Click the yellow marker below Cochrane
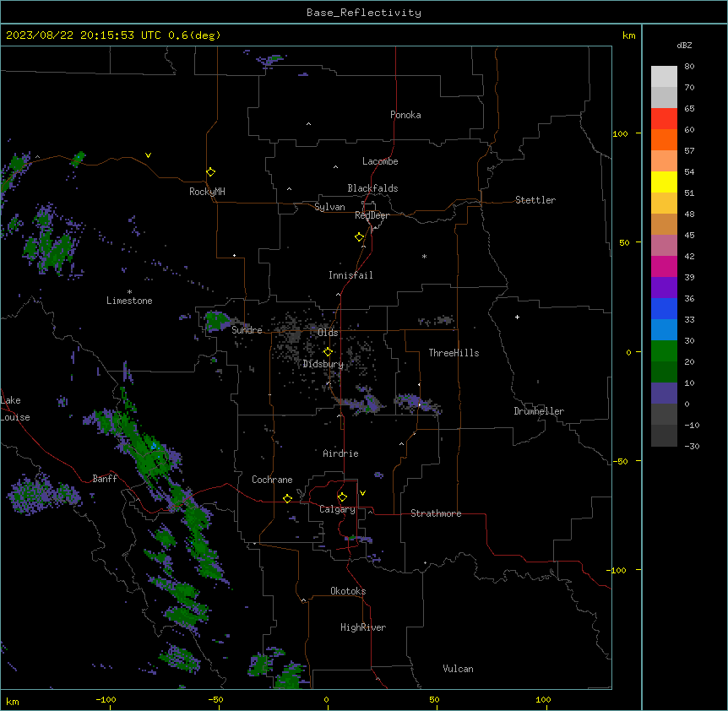 coord(287,499)
